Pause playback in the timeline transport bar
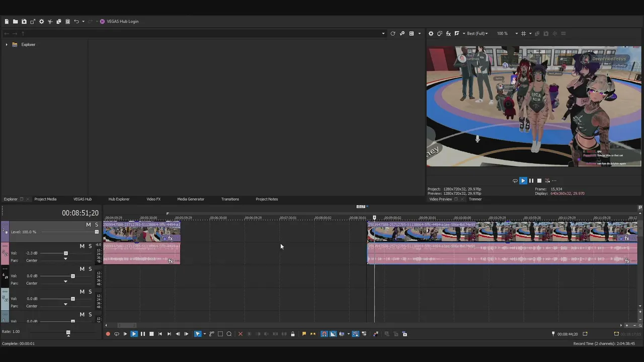 tap(143, 334)
